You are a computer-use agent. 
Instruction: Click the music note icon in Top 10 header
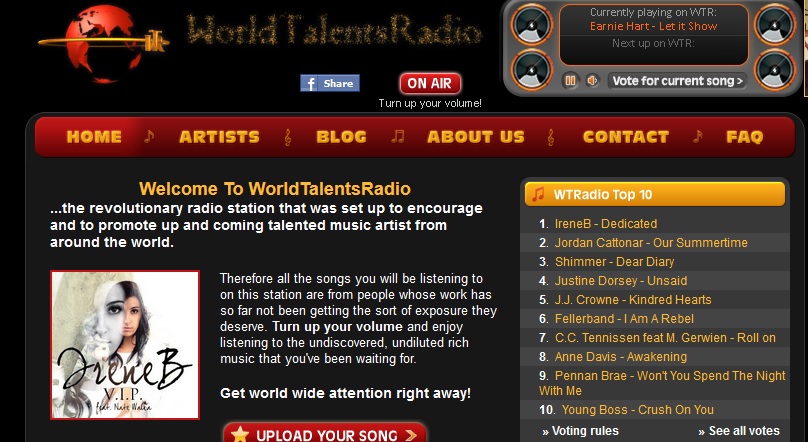(x=538, y=194)
